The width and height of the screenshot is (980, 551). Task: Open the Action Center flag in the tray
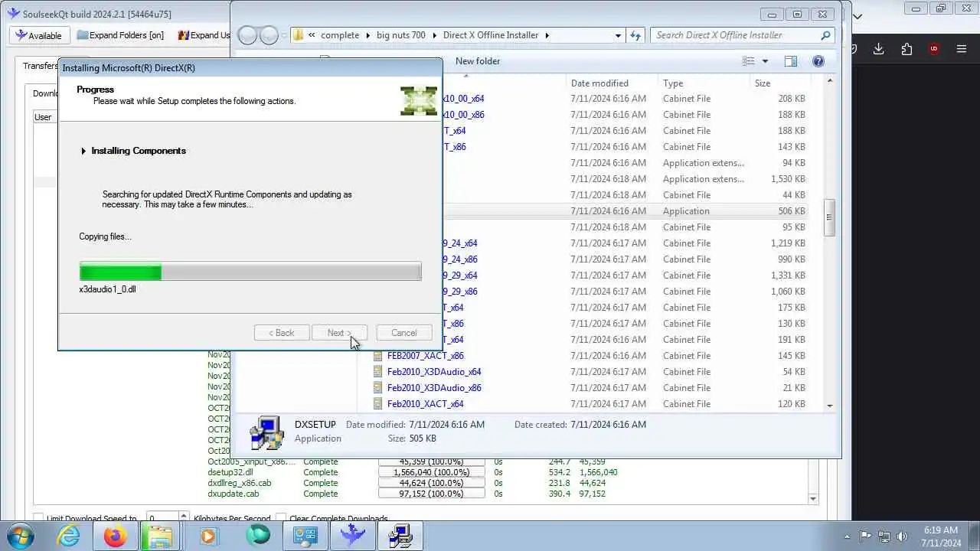866,536
